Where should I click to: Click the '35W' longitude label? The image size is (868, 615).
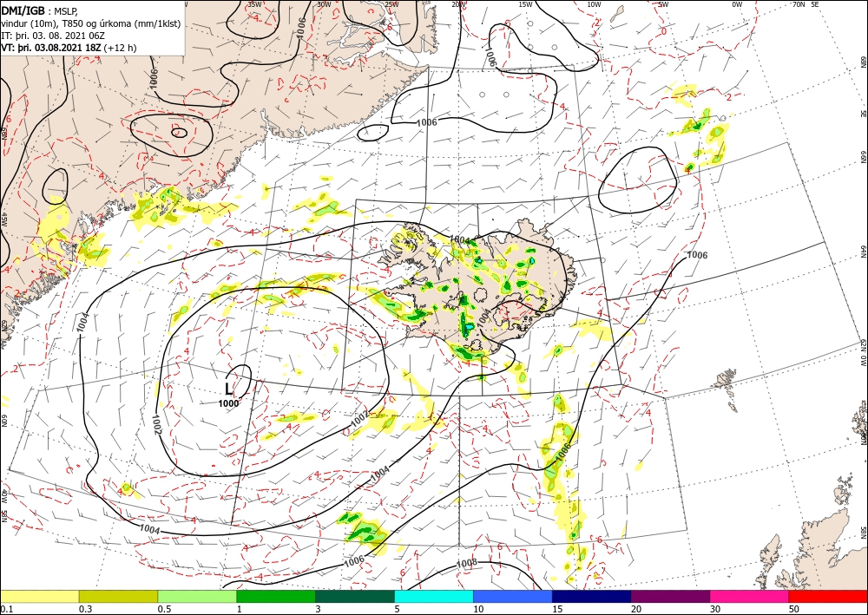pyautogui.click(x=254, y=3)
